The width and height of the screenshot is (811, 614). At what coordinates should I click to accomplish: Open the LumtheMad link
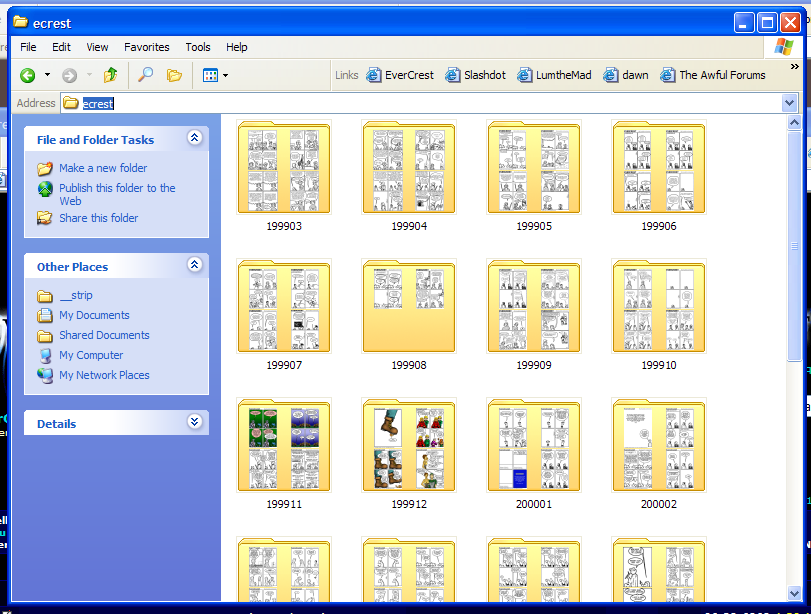pos(554,75)
